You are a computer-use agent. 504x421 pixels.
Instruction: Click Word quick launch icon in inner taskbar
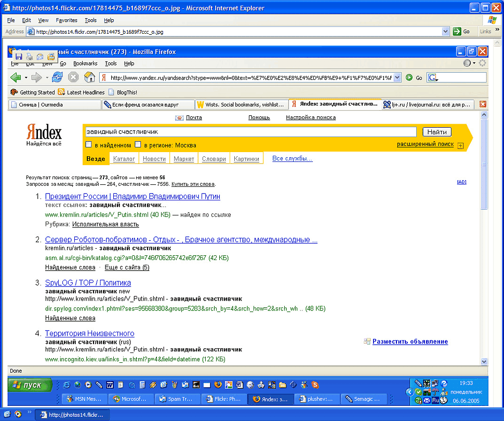tap(110, 385)
